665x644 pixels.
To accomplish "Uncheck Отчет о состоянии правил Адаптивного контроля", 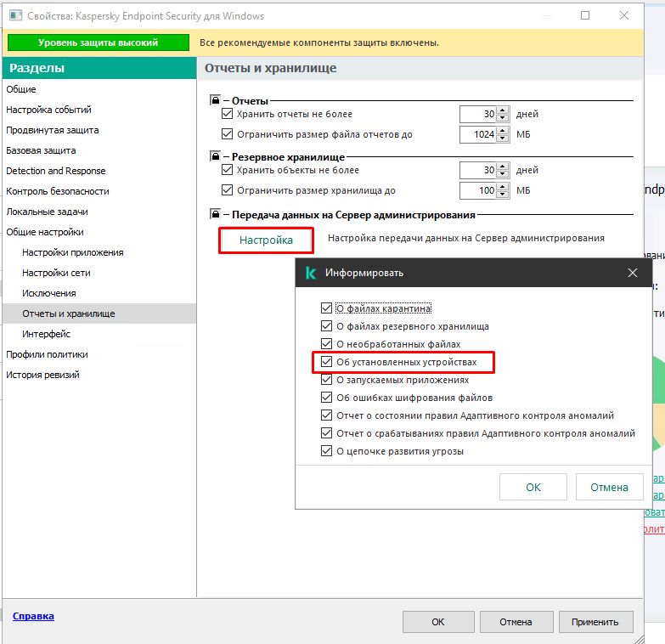I will 326,415.
